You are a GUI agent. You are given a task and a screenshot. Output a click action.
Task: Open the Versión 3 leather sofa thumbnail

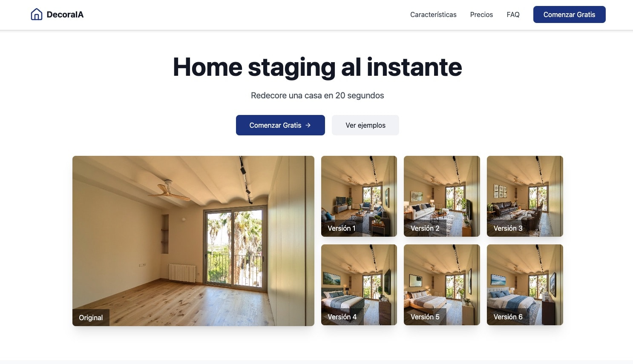[525, 196]
